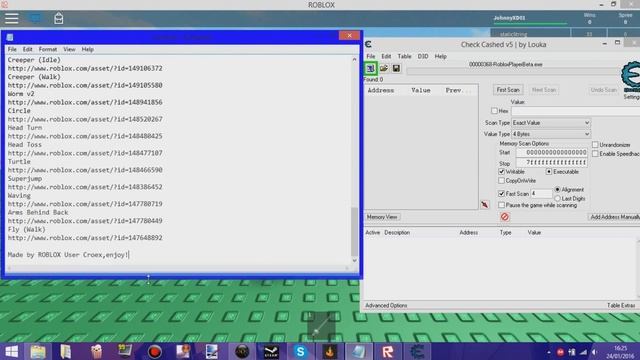Click the red no-entry clear list icon
Image resolution: width=640 pixels, height=360 pixels.
(x=505, y=217)
